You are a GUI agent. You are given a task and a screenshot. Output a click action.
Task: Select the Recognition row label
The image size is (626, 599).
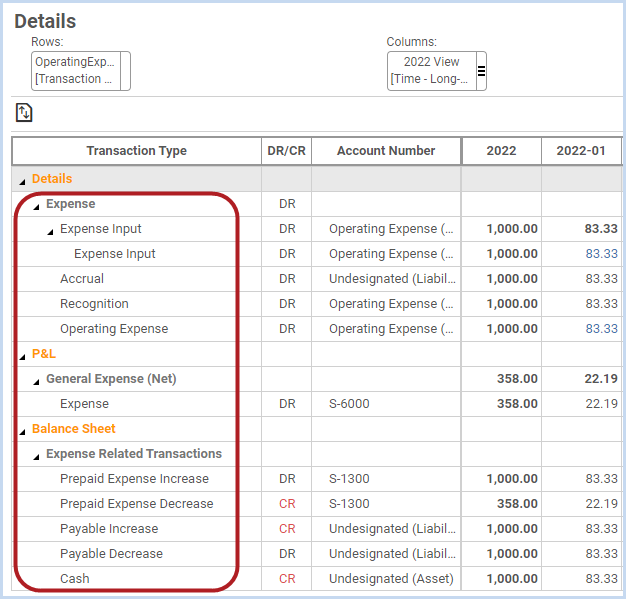tap(94, 303)
